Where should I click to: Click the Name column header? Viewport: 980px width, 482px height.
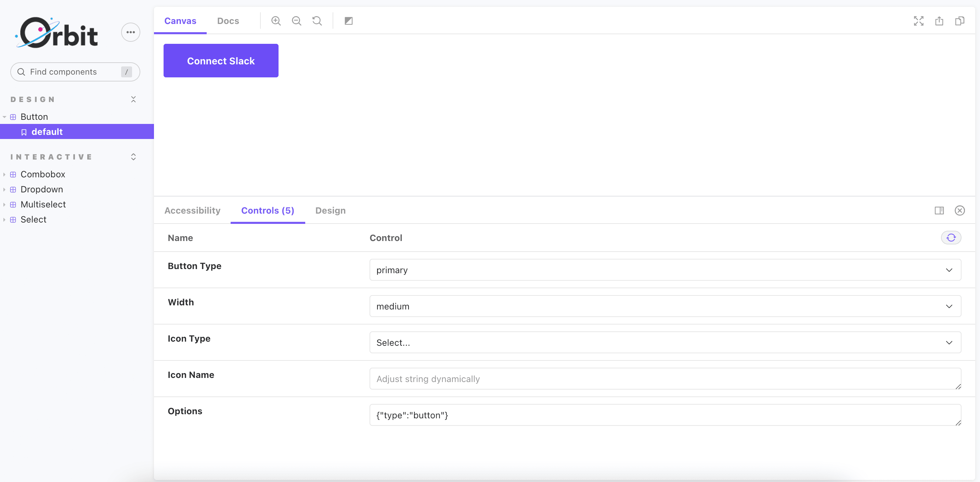(180, 238)
